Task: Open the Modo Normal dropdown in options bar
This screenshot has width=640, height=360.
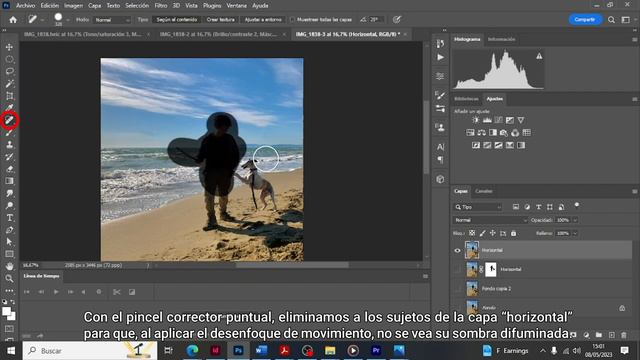Action: pyautogui.click(x=112, y=20)
